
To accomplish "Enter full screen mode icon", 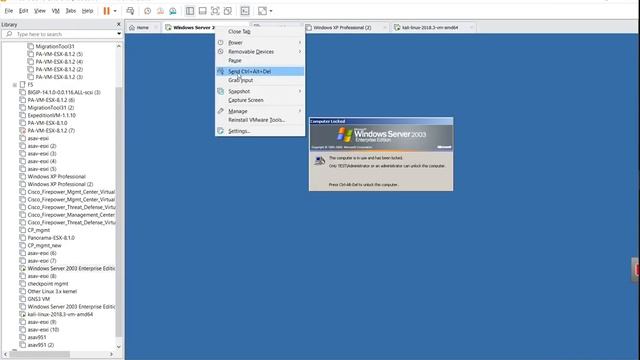I will click(x=215, y=11).
